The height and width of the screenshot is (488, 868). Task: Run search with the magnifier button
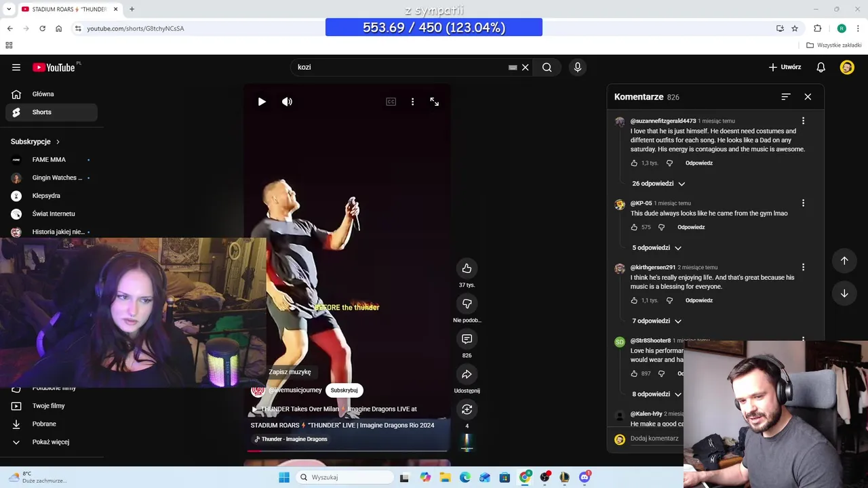(x=547, y=67)
